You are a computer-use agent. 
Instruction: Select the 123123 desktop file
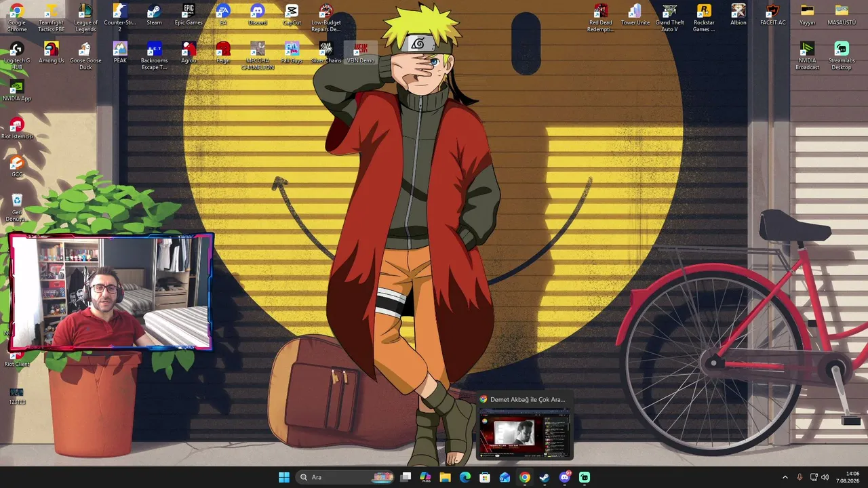point(17,397)
